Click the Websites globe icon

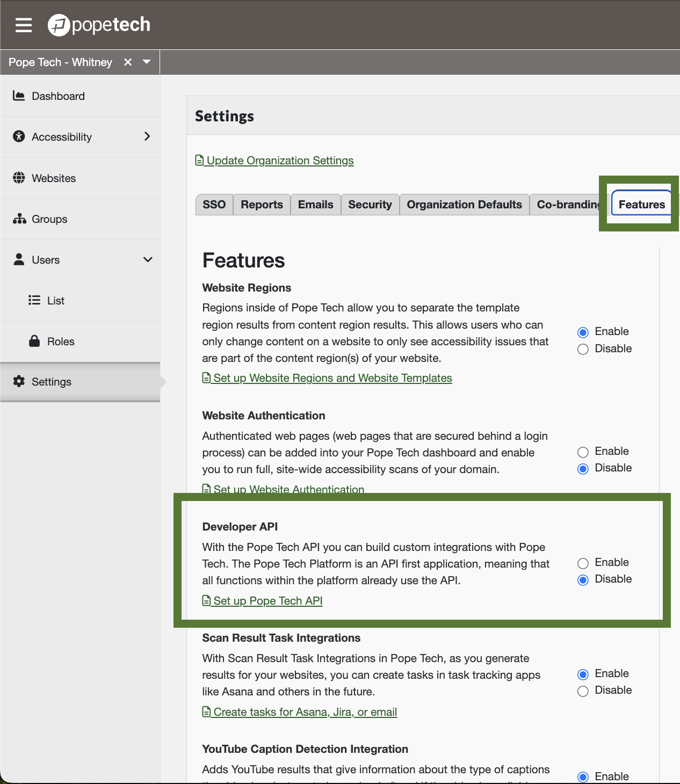click(19, 178)
